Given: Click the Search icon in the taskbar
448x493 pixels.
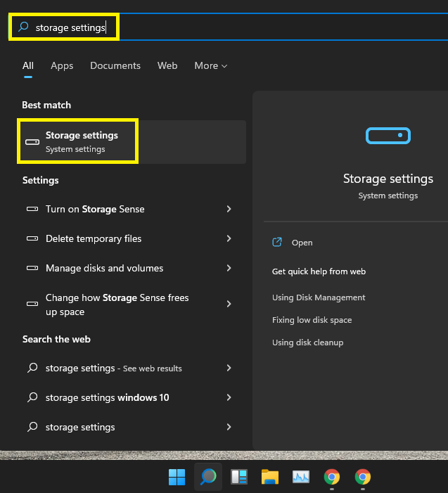Looking at the screenshot, I should tap(208, 478).
